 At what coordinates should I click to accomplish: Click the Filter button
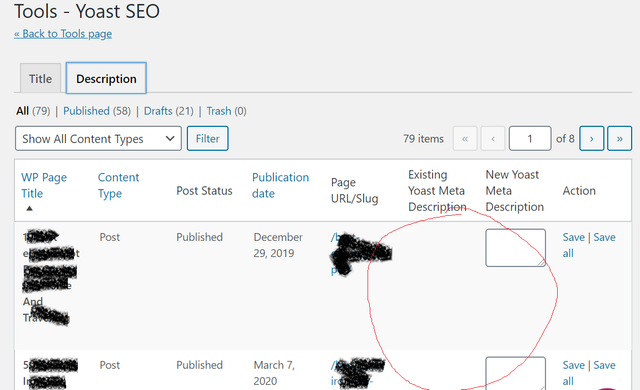click(x=207, y=139)
